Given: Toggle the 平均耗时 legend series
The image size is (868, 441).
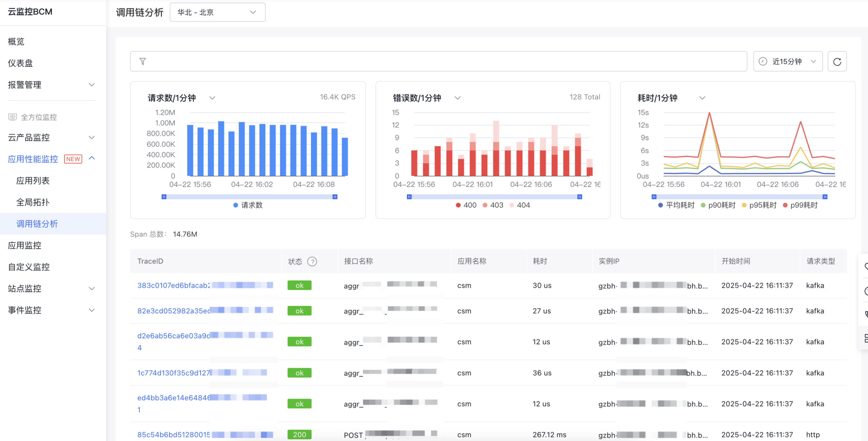Looking at the screenshot, I should (676, 205).
